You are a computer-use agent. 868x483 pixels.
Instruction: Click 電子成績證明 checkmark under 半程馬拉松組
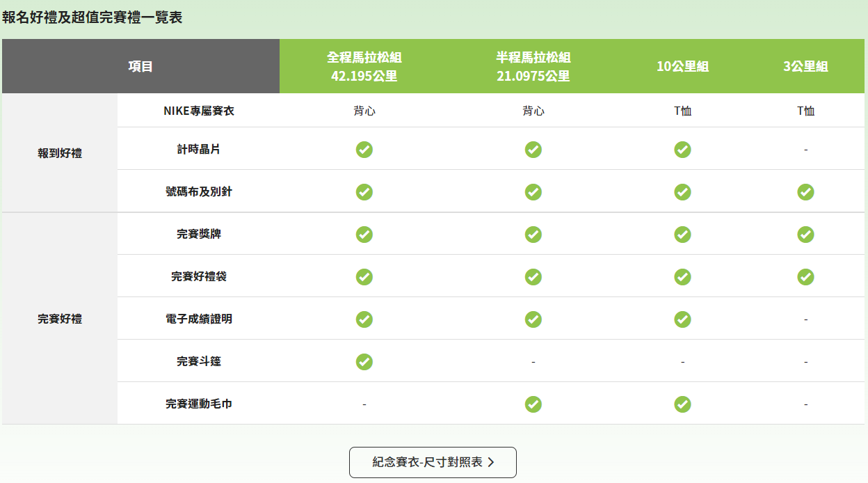pos(533,319)
